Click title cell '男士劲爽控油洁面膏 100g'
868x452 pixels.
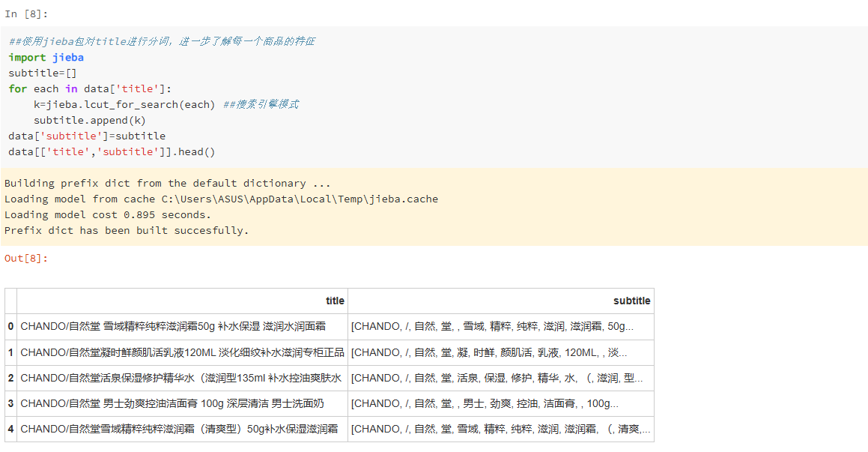(182, 404)
